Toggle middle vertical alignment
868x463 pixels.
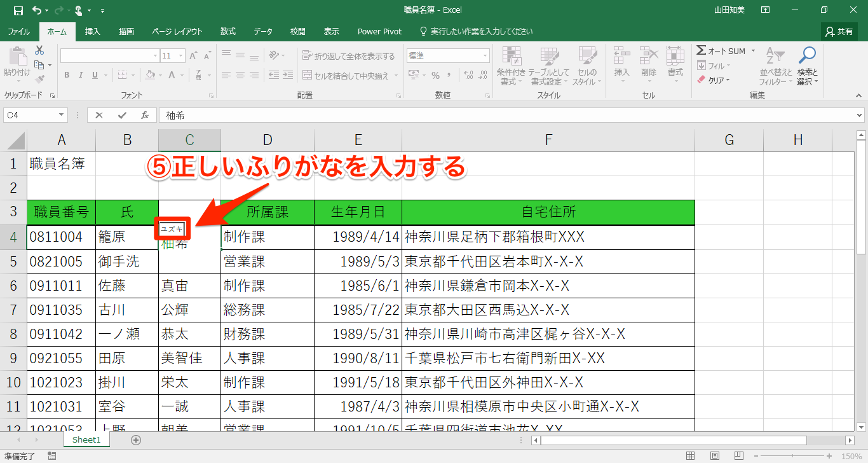240,56
